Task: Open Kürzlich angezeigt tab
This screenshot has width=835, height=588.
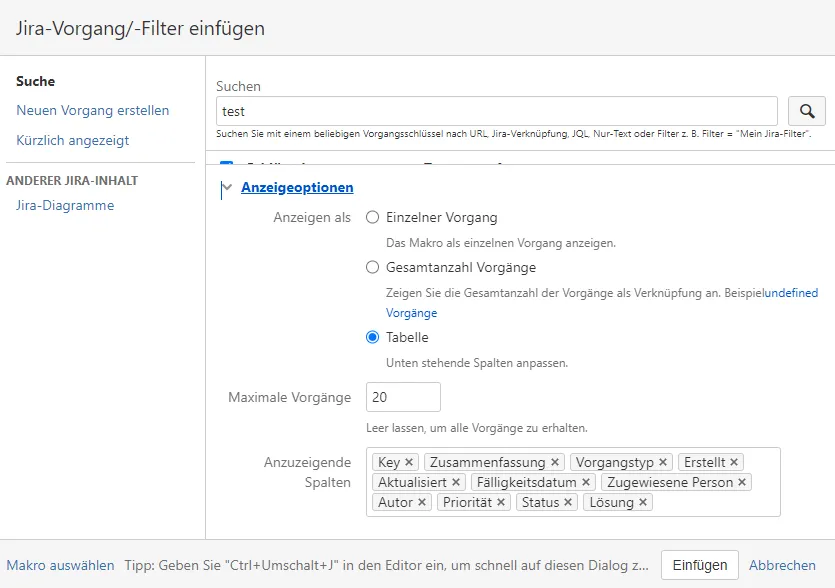Action: pyautogui.click(x=72, y=140)
